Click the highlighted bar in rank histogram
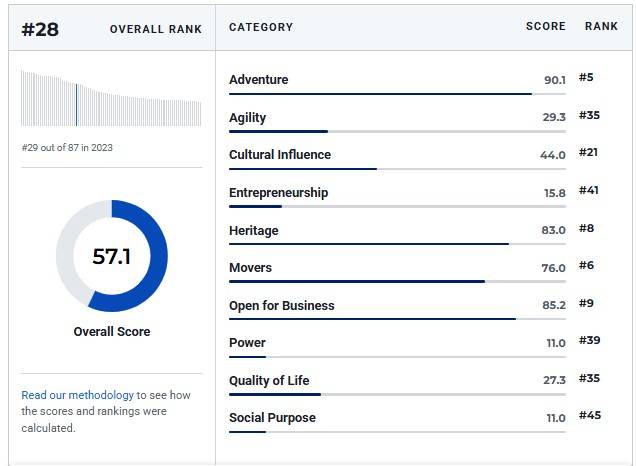The width and height of the screenshot is (636, 466). (x=76, y=105)
